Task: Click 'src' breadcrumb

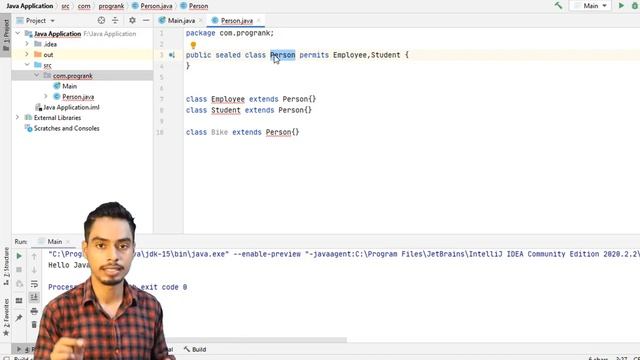Action: (x=65, y=6)
